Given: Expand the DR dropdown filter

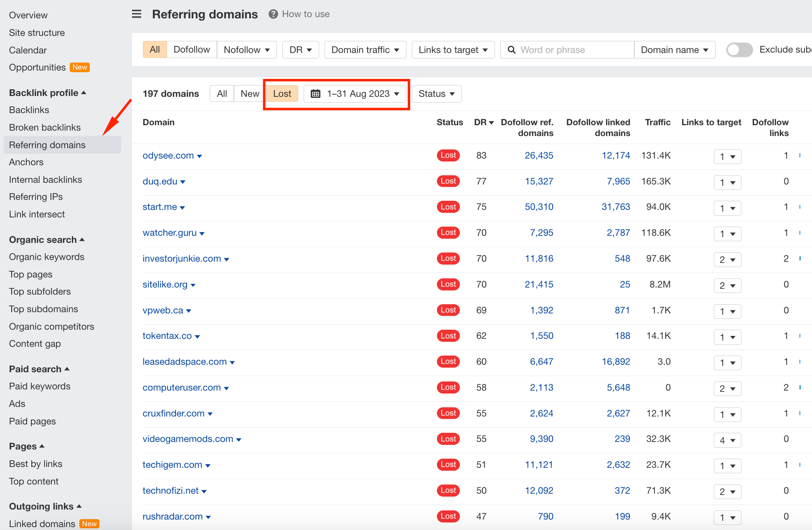Looking at the screenshot, I should coord(301,50).
